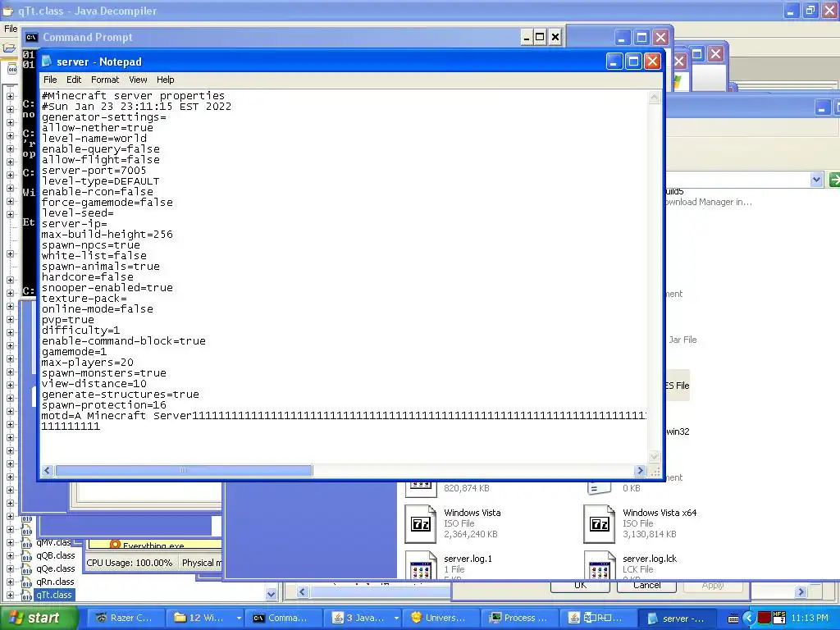The height and width of the screenshot is (630, 840).
Task: Switch to the Univers... taskbar button
Action: pos(439,619)
